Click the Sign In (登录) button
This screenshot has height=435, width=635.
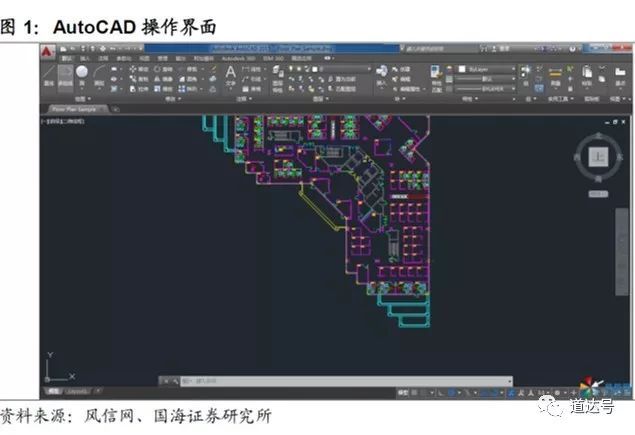point(500,49)
